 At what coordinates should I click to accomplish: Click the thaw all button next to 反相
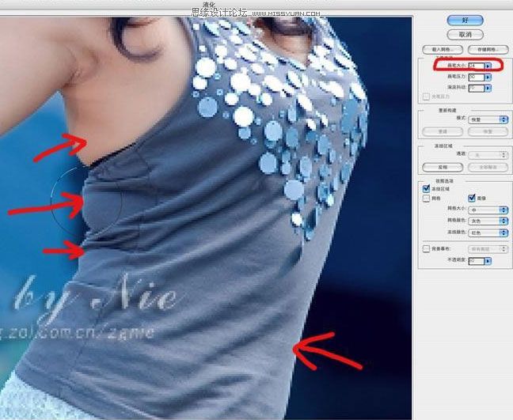click(x=488, y=167)
